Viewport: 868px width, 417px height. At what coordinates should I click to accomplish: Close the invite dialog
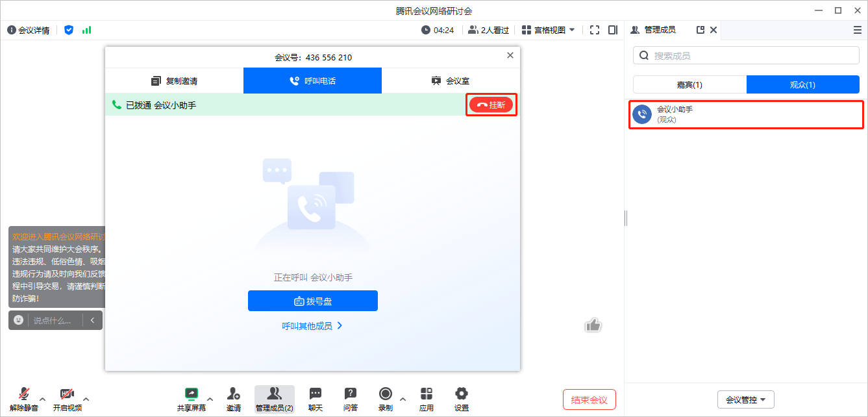tap(510, 56)
